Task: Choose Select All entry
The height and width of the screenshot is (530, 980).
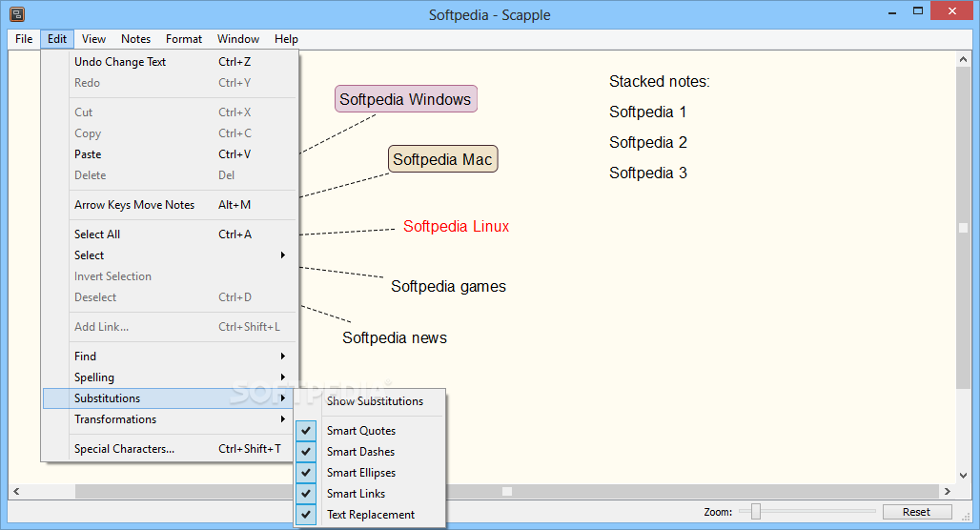Action: 170,234
